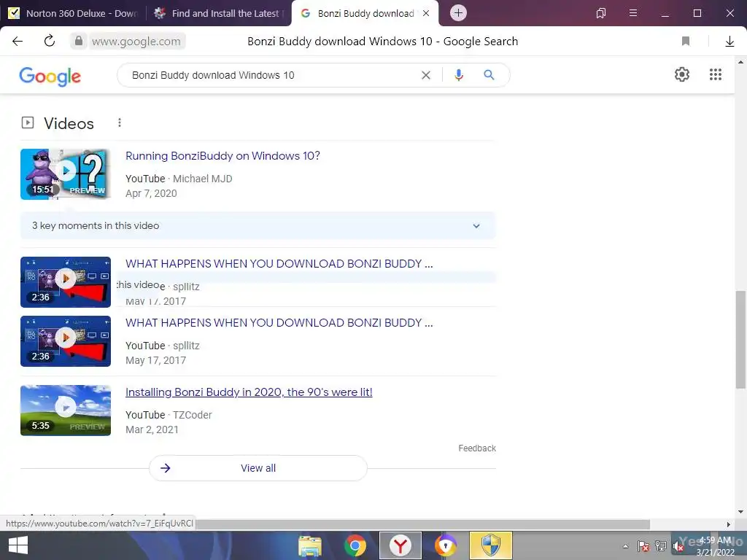747x560 pixels.
Task: Submit search with the magnifying glass icon
Action: point(489,75)
